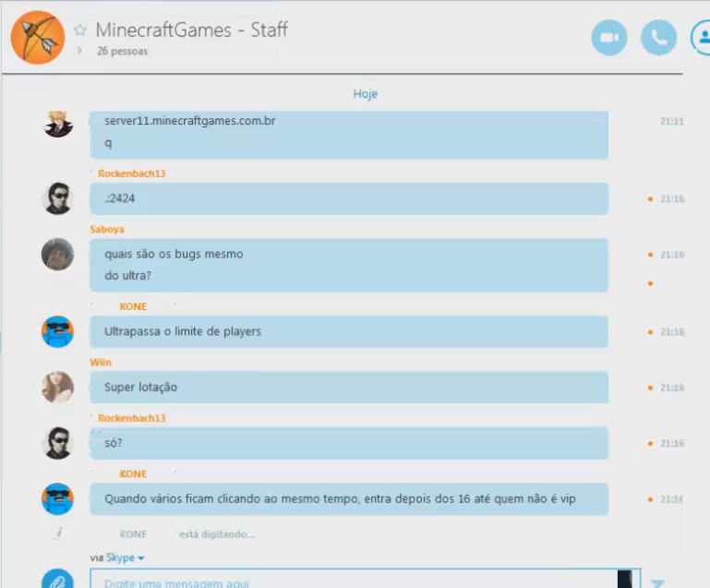Image resolution: width=710 pixels, height=588 pixels.
Task: Toggle the favorite star beside MinecraftGames - Staff
Action: 80,30
